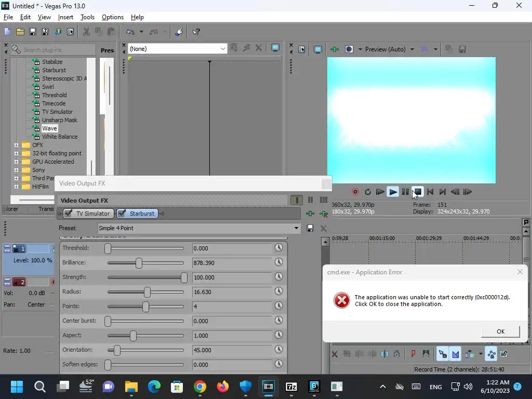
Task: Click the Split Screen View icon
Action: (x=349, y=49)
